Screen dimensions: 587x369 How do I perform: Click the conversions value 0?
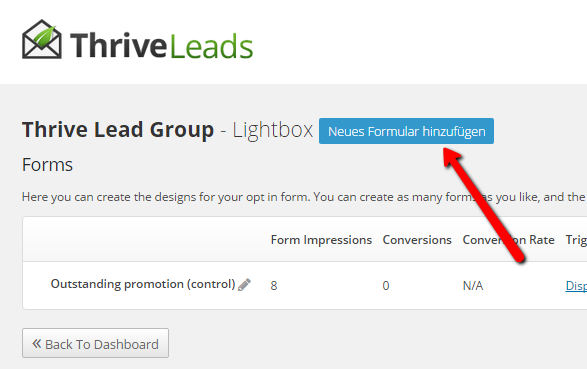point(386,286)
